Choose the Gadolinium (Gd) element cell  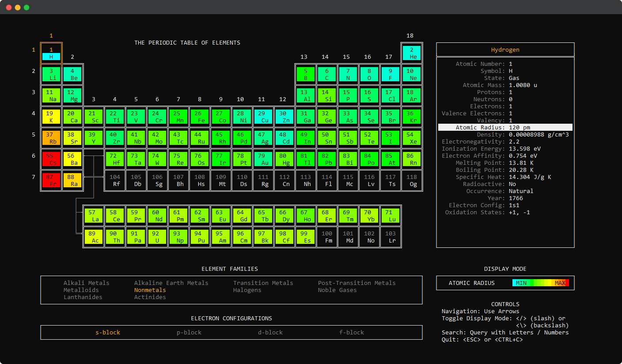click(x=242, y=216)
